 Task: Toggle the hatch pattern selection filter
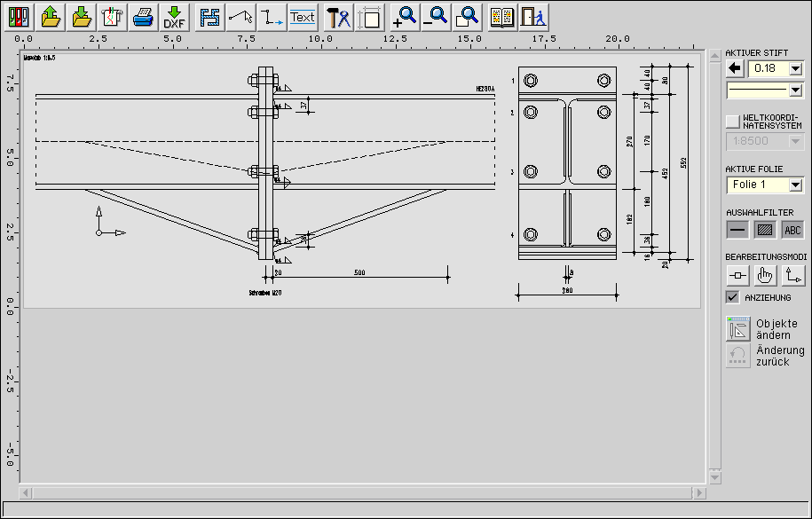(x=763, y=230)
